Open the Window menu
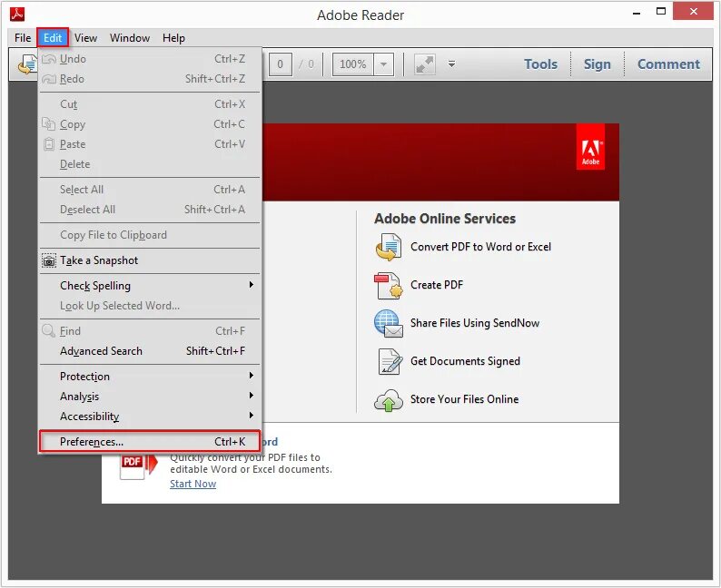The image size is (721, 588). 130,38
